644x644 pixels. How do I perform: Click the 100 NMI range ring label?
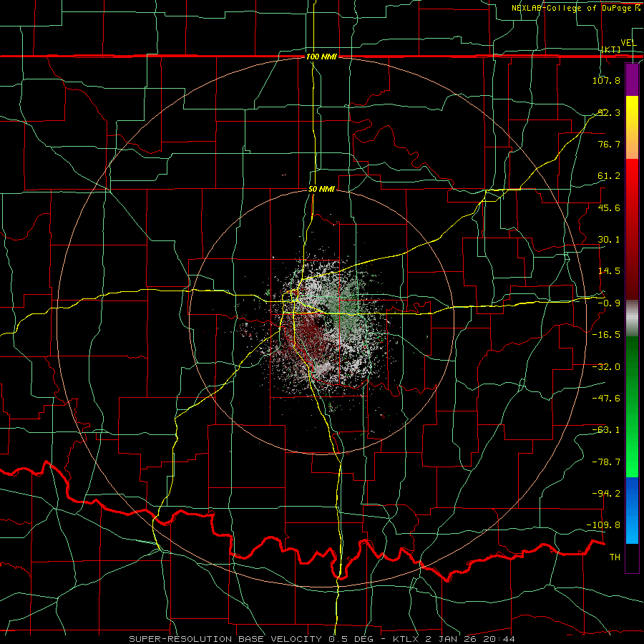[321, 57]
